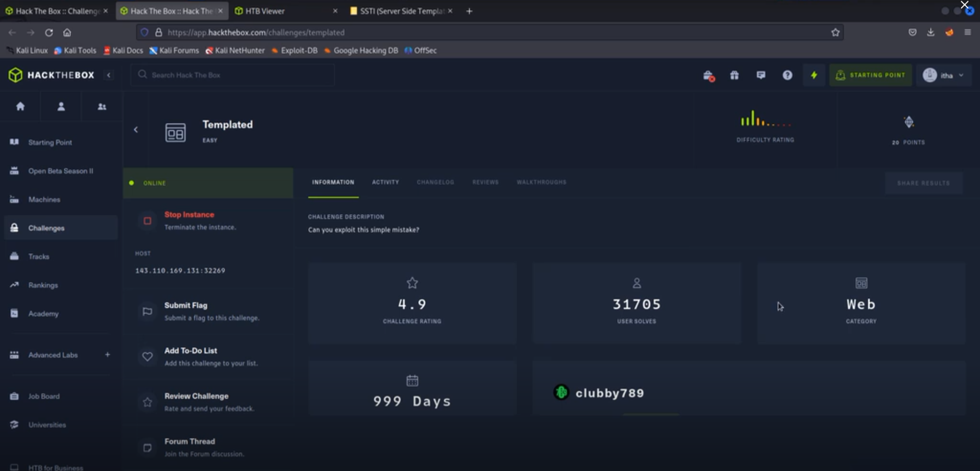Click the Share Results button
Screen dimensions: 980x471
click(924, 183)
